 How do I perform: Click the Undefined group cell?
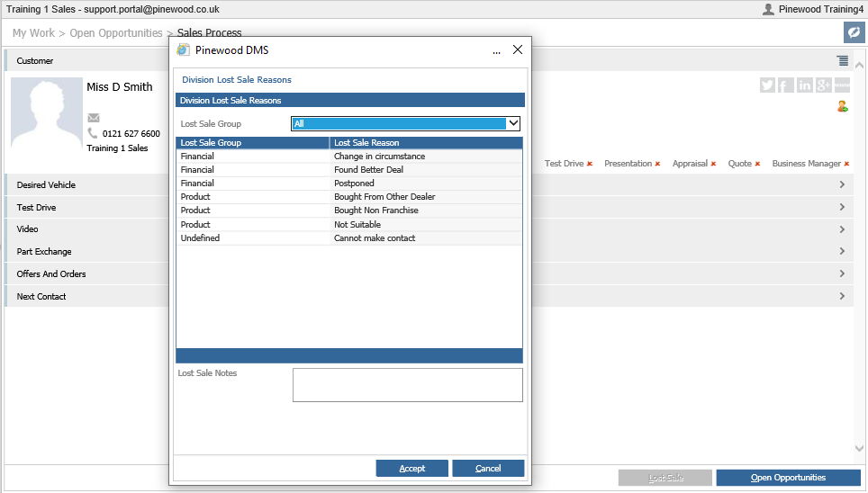(253, 238)
